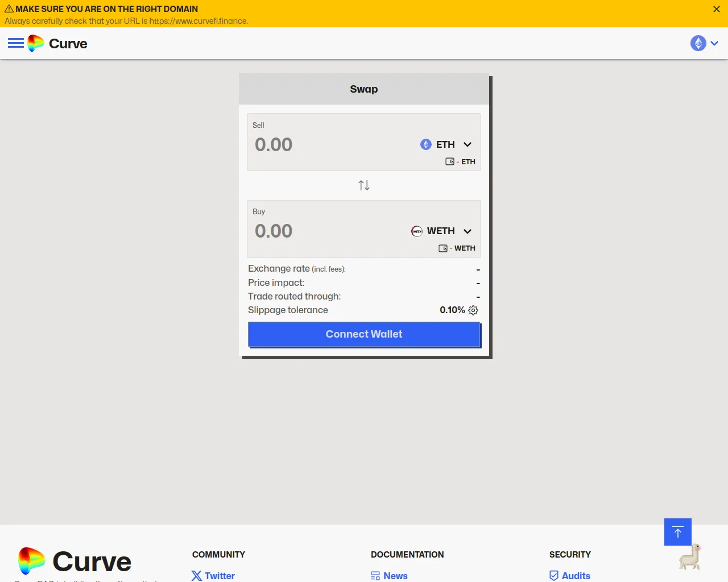Click the ETH token icon in the Sell box
The height and width of the screenshot is (582, 728).
click(x=426, y=144)
